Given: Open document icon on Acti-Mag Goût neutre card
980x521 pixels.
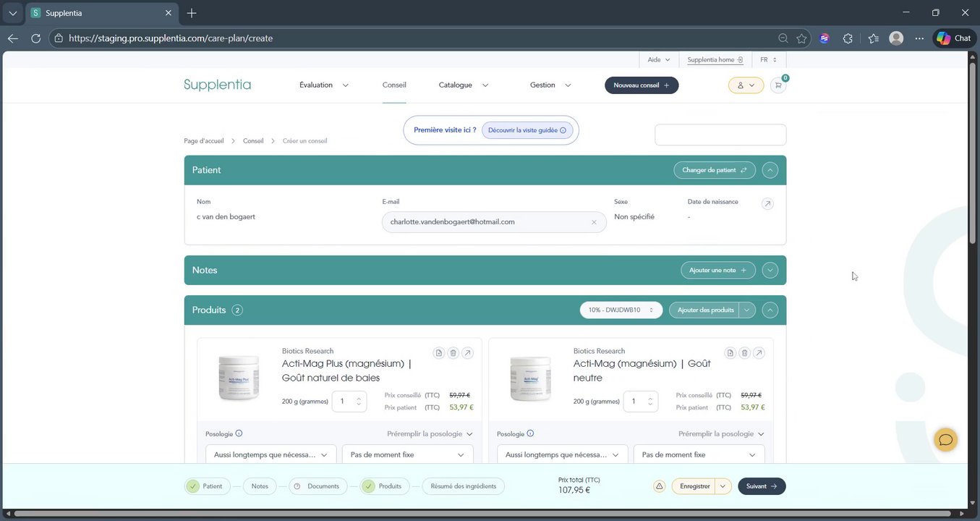Looking at the screenshot, I should point(730,353).
